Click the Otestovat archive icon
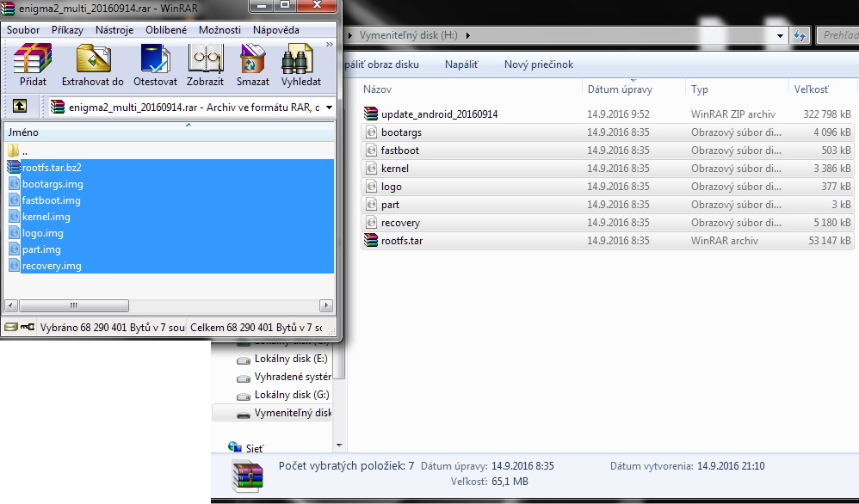Screen dimensions: 859x504 pos(155,65)
